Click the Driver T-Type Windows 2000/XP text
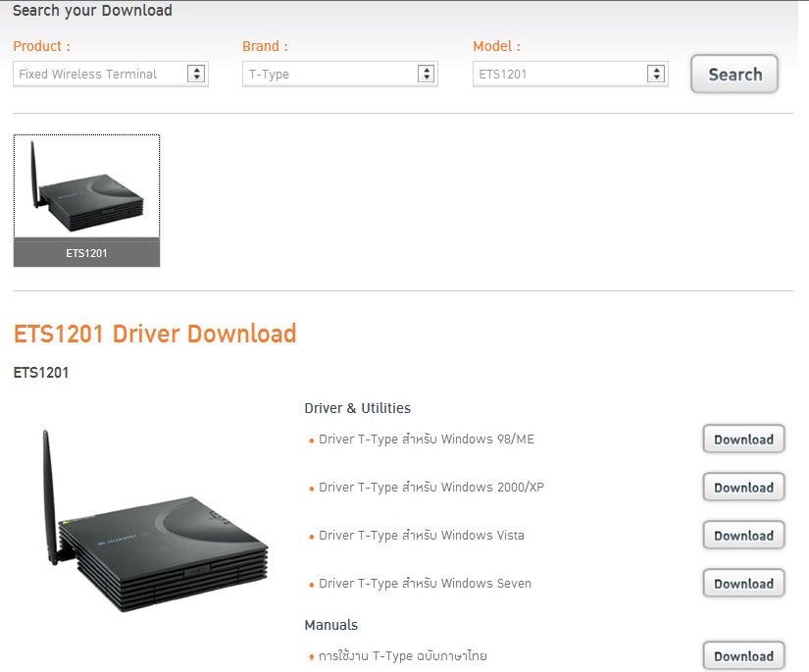The image size is (809, 672). [431, 488]
